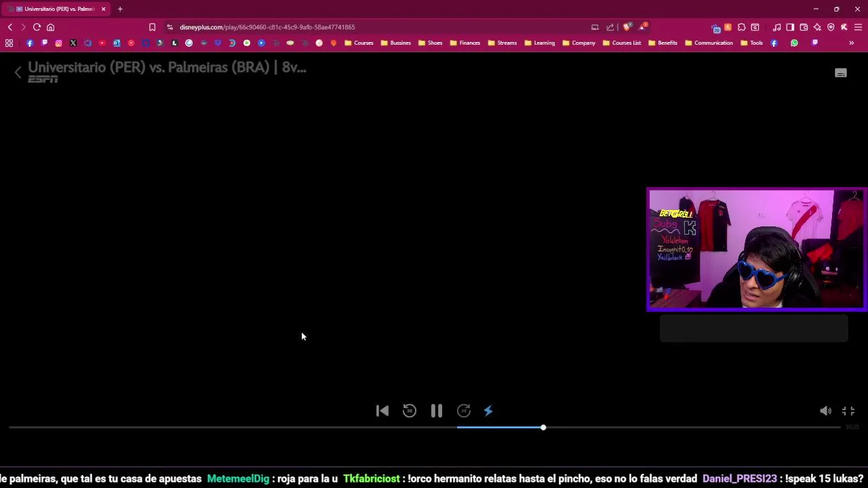Open Brave Rewards triangle icon
The image size is (868, 488).
(642, 27)
